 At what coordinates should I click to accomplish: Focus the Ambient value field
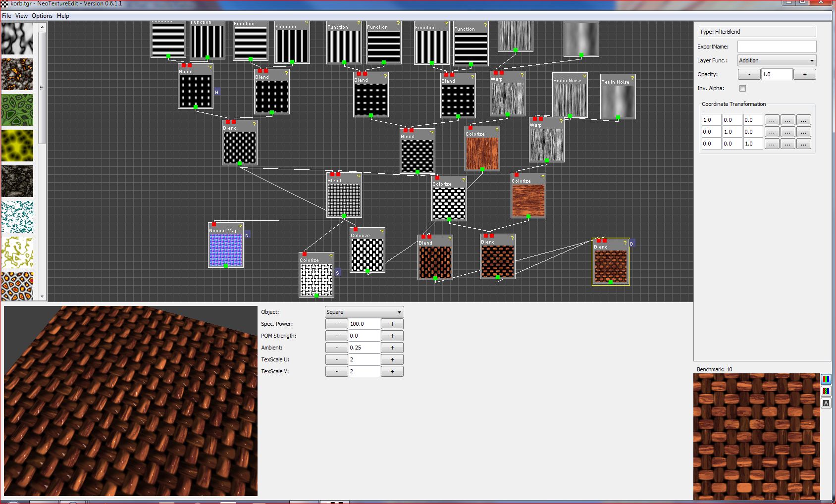[x=365, y=348]
